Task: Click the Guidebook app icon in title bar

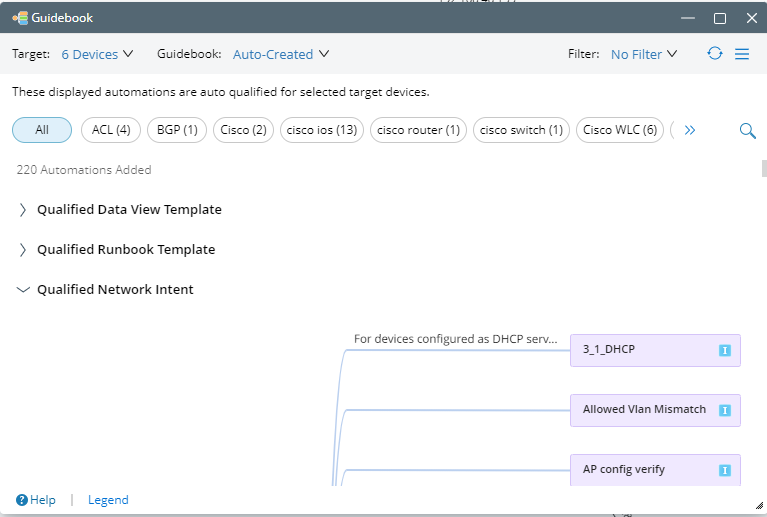Action: tap(19, 18)
